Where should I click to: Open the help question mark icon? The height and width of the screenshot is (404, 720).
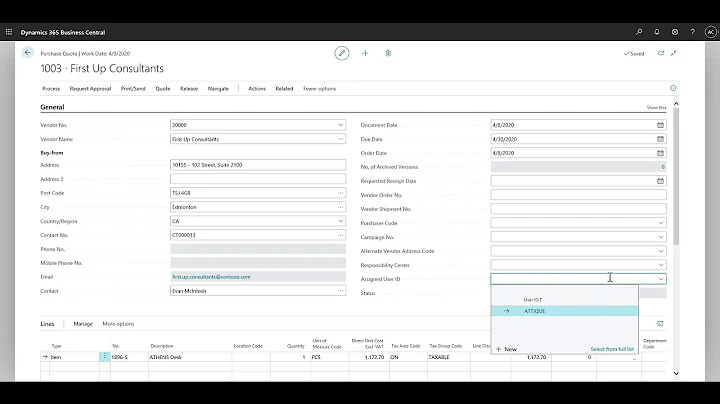coord(692,32)
